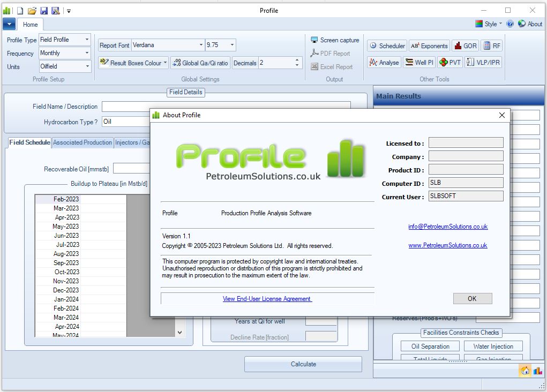Select the Home ribbon tab
The image size is (547, 392).
pyautogui.click(x=30, y=24)
